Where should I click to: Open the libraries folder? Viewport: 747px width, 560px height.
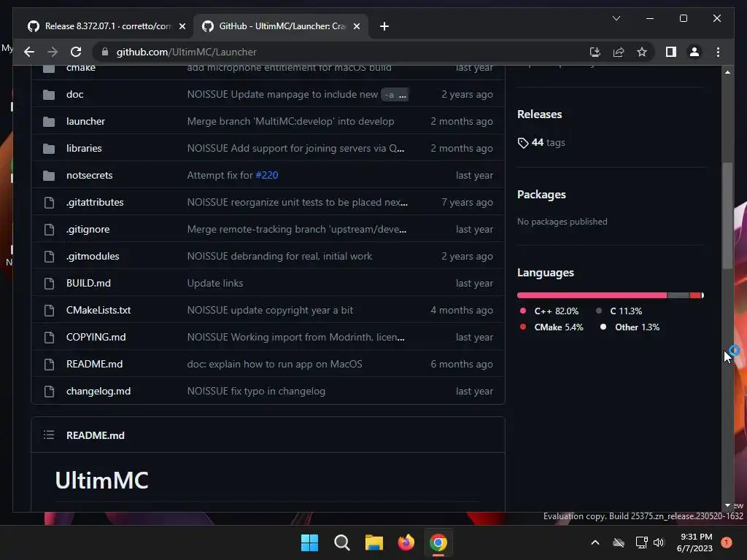point(84,149)
